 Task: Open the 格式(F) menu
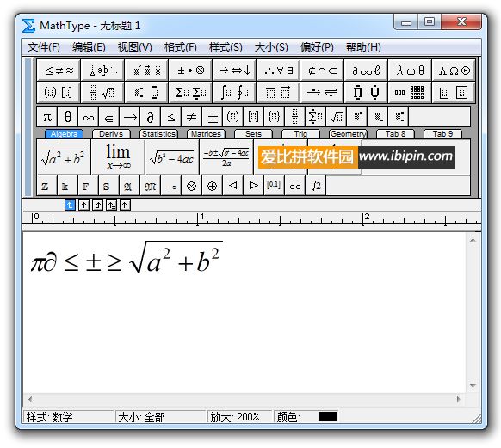click(x=180, y=47)
